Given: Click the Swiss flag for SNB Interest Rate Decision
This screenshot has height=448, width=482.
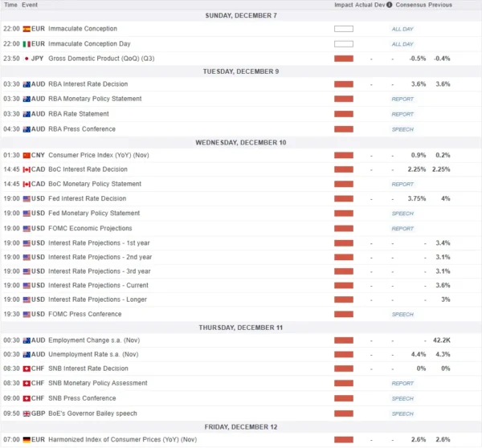Looking at the screenshot, I should click(x=27, y=369).
